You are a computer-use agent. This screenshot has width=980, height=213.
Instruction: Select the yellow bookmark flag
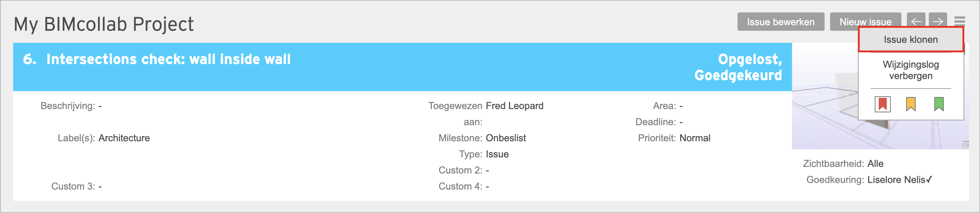tap(911, 104)
